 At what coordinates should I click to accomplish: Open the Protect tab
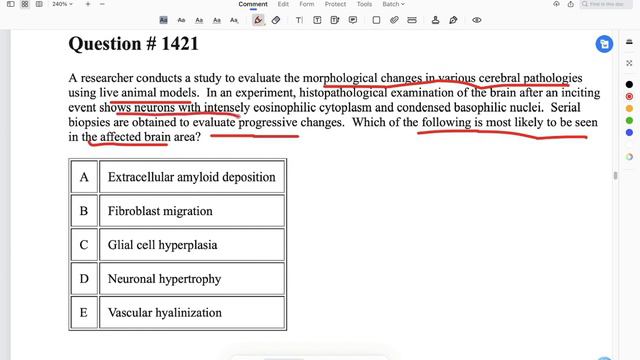tap(335, 4)
